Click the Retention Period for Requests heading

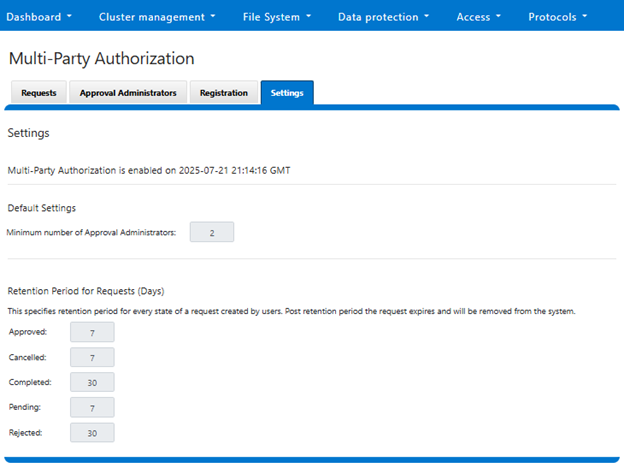[85, 292]
